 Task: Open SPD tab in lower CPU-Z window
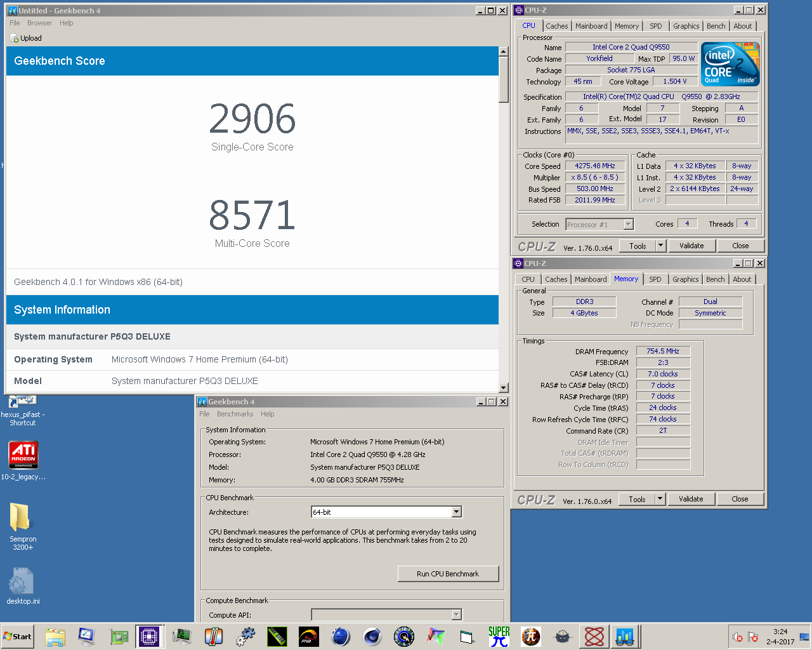655,279
